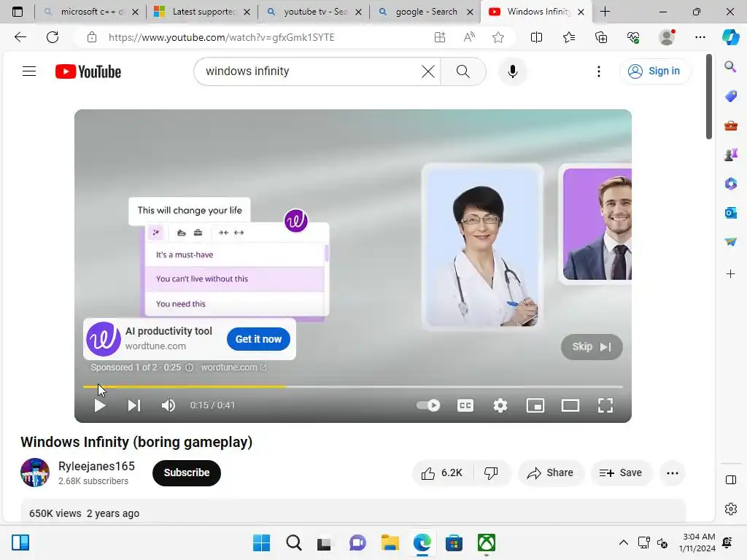Dislike the video
This screenshot has width=747, height=560.
pos(491,472)
